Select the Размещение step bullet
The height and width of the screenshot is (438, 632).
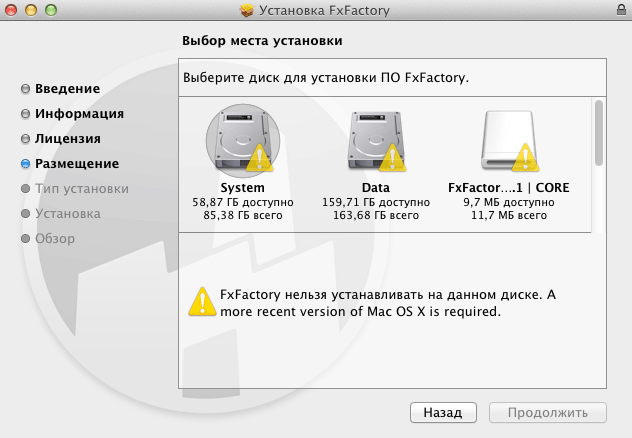(x=25, y=164)
